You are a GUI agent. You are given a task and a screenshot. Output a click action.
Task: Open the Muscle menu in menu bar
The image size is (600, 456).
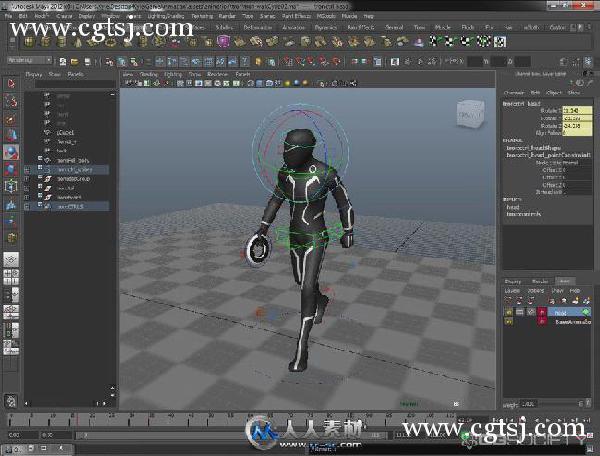coord(349,16)
